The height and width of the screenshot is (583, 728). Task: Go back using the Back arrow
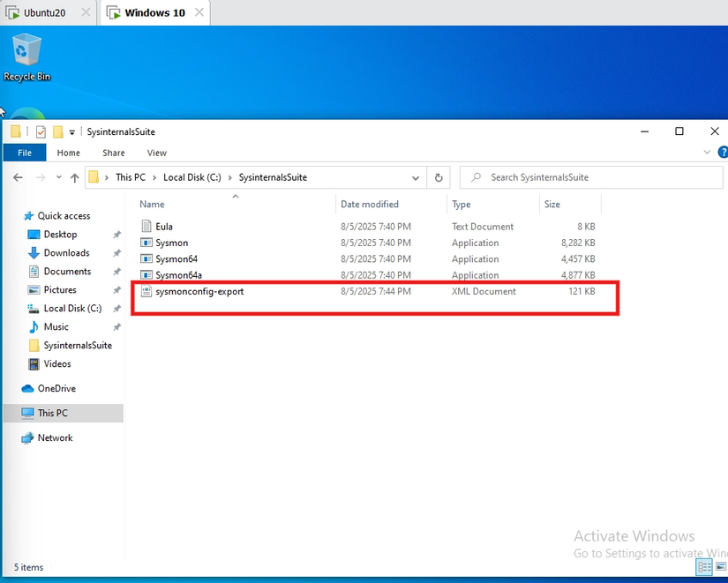point(19,177)
